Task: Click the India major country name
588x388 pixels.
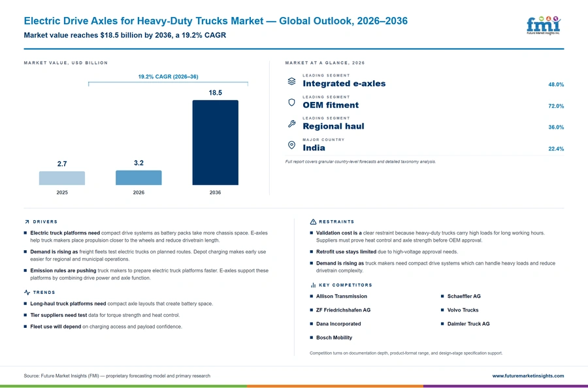Action: click(314, 148)
